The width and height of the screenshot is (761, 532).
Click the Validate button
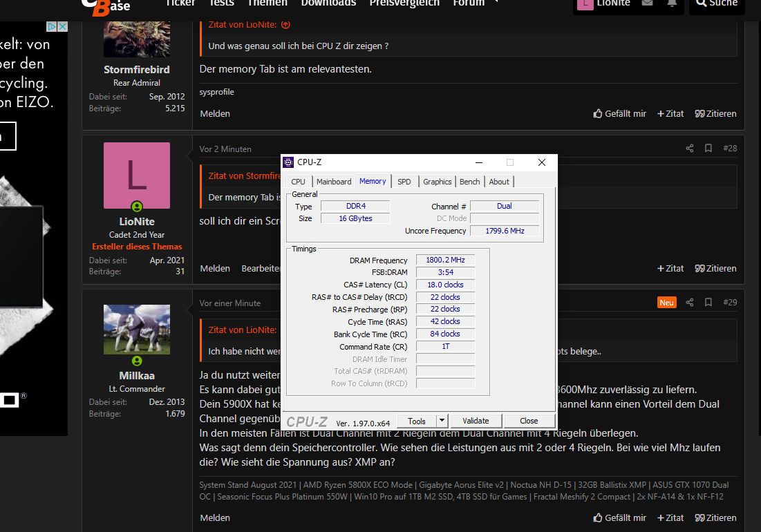tap(476, 421)
